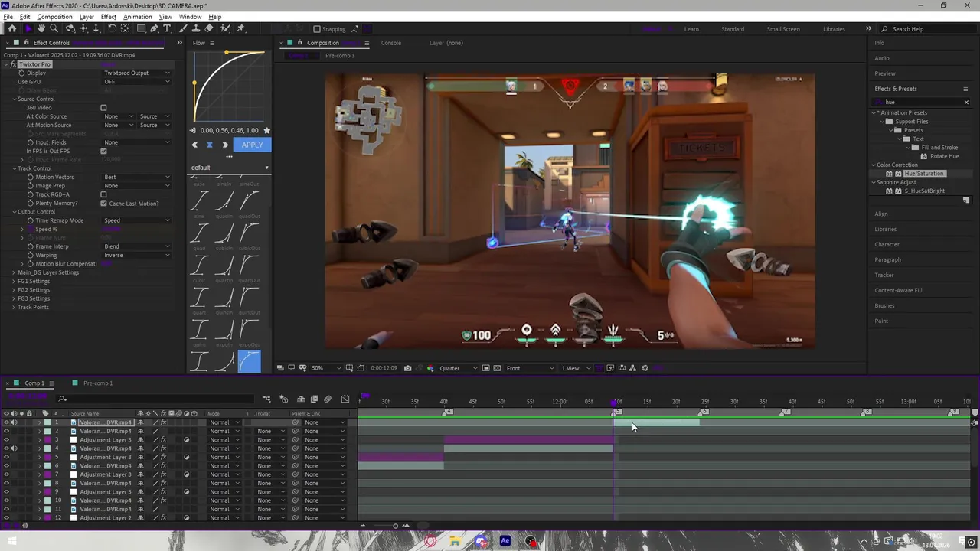Select the Puppet Pin tool

pyautogui.click(x=240, y=28)
